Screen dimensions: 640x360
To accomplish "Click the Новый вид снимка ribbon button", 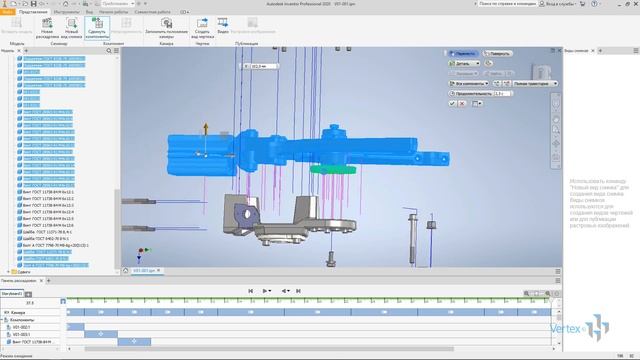I will tap(71, 28).
